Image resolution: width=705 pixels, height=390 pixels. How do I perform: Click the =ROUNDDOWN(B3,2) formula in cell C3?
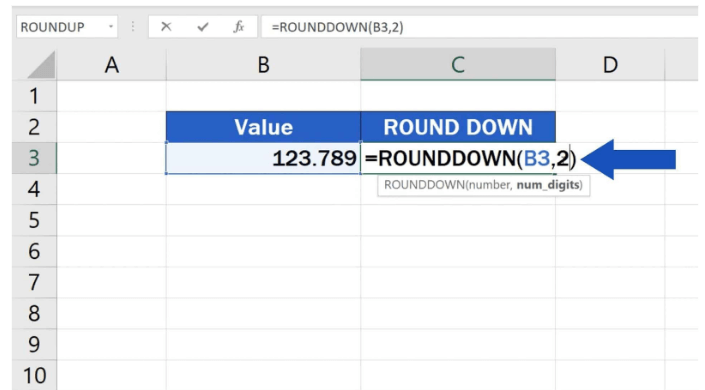coord(470,159)
